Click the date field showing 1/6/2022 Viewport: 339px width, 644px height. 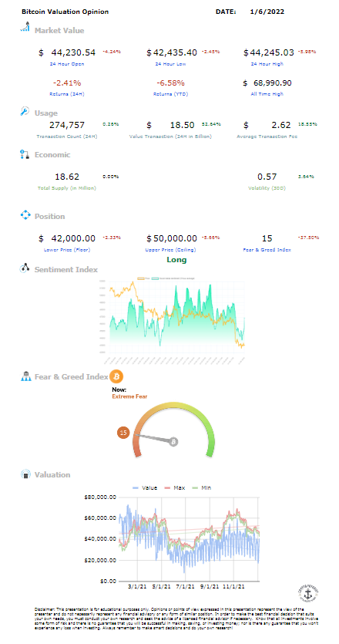[267, 12]
